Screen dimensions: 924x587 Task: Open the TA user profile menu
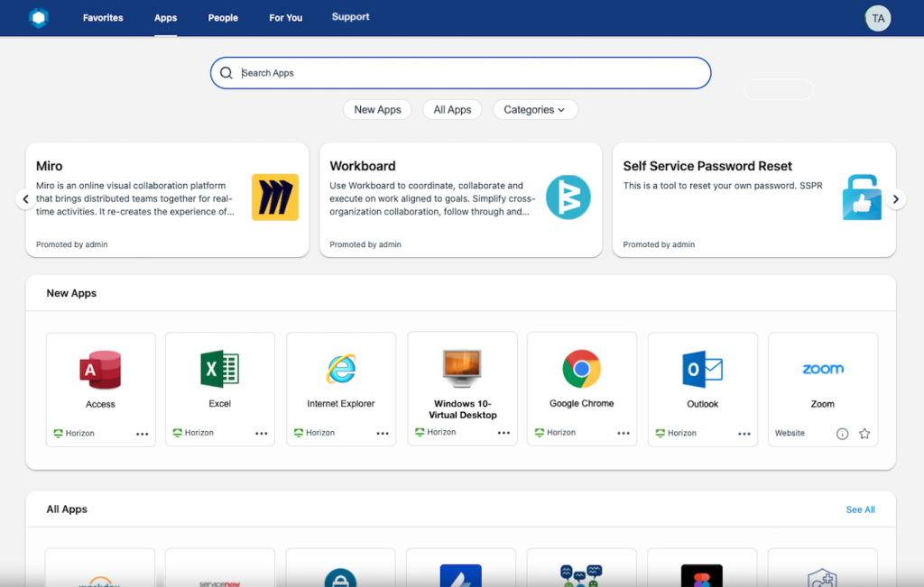tap(878, 18)
